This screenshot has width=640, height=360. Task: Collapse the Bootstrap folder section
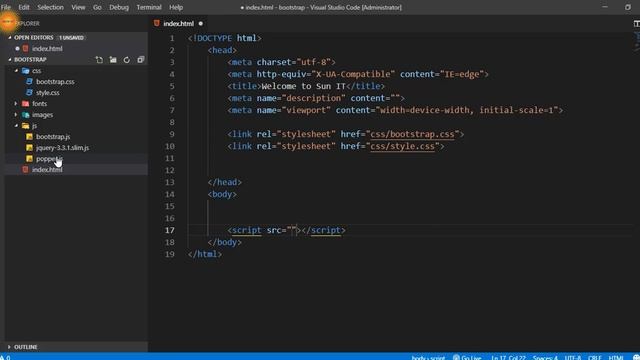point(10,60)
